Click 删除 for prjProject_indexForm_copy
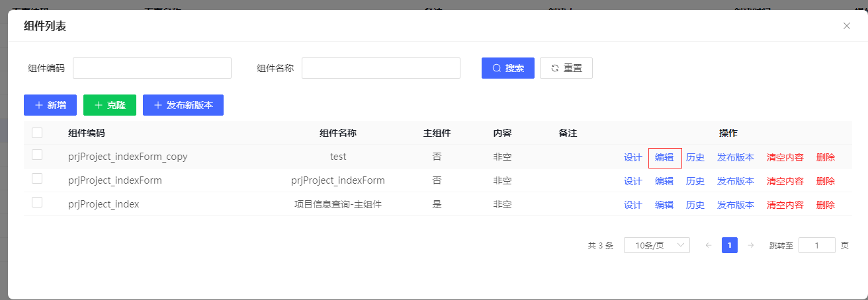The image size is (868, 300). (826, 157)
